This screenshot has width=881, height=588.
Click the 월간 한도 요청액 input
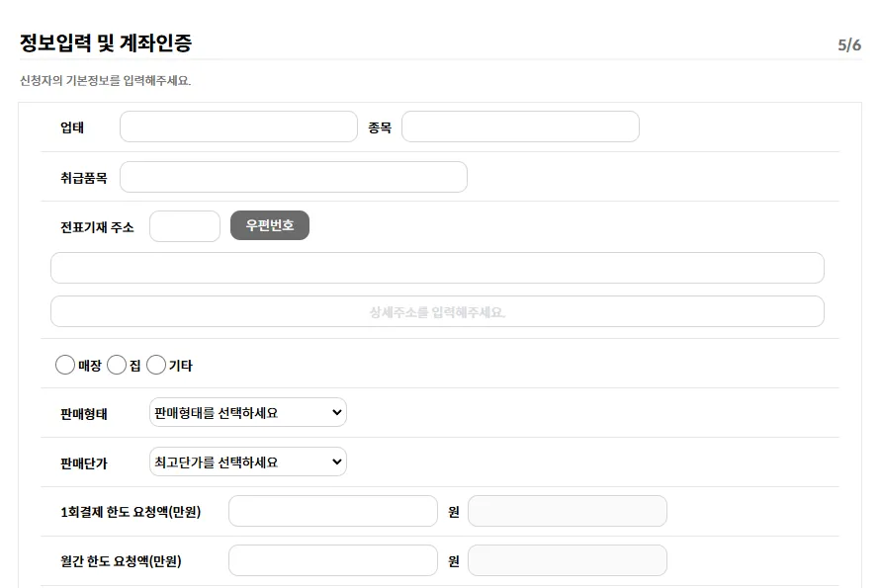pyautogui.click(x=333, y=560)
